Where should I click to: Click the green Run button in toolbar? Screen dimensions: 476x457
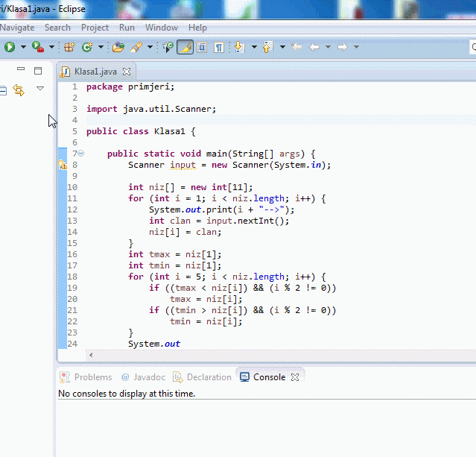pyautogui.click(x=10, y=47)
